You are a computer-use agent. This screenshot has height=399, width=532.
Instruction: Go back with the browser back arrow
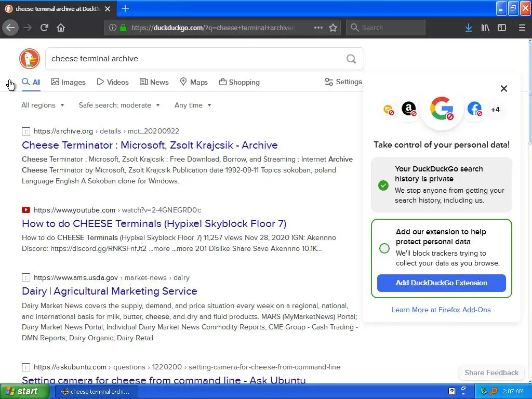point(10,28)
